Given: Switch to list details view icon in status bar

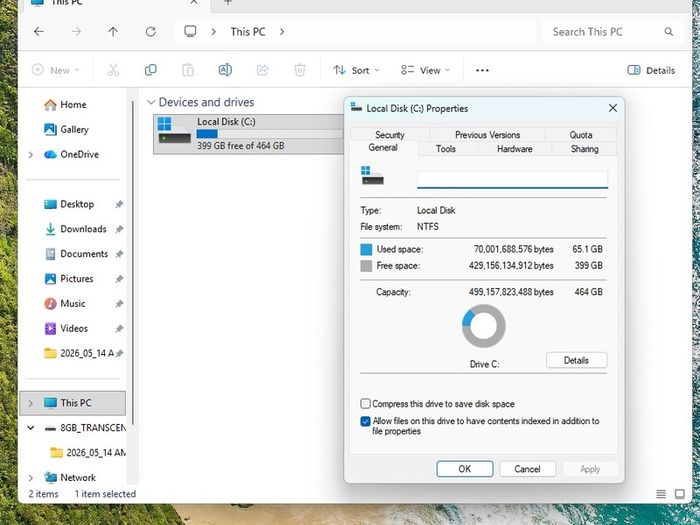Looking at the screenshot, I should point(661,494).
